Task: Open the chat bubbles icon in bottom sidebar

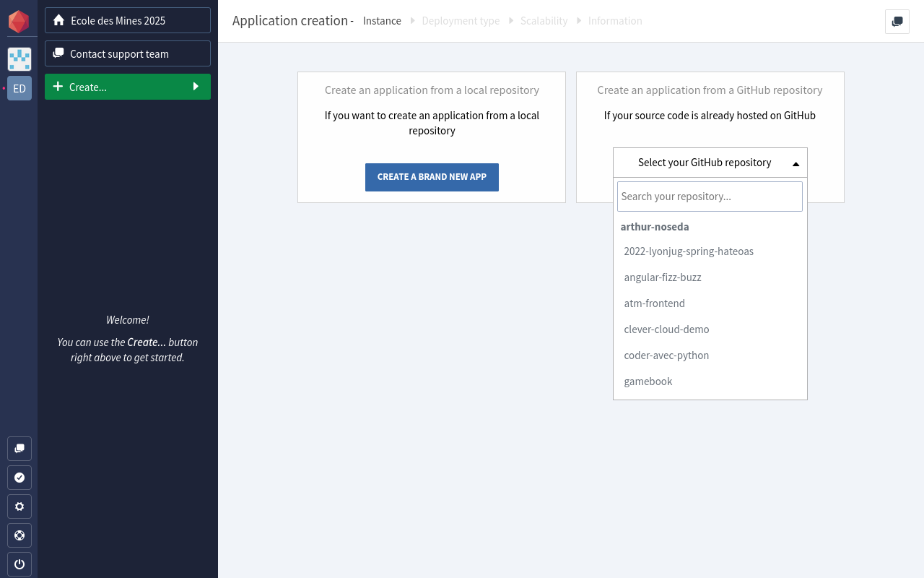Action: click(19, 449)
